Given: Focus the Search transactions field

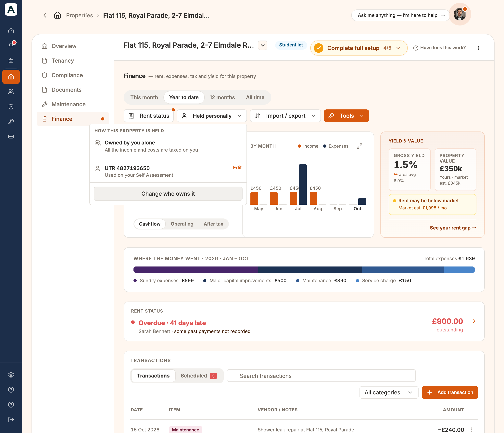Looking at the screenshot, I should point(321,376).
